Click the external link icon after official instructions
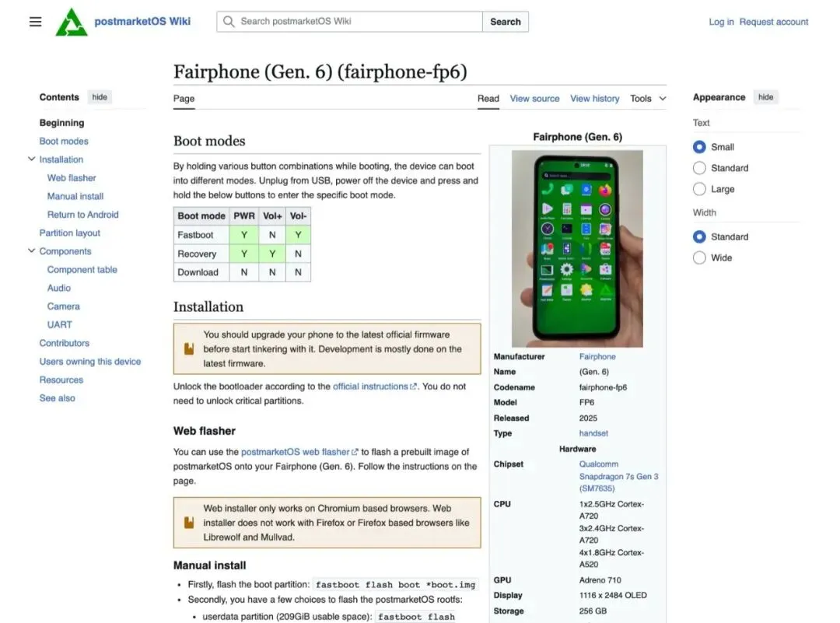Screen dimensions: 840x623 pyautogui.click(x=413, y=387)
